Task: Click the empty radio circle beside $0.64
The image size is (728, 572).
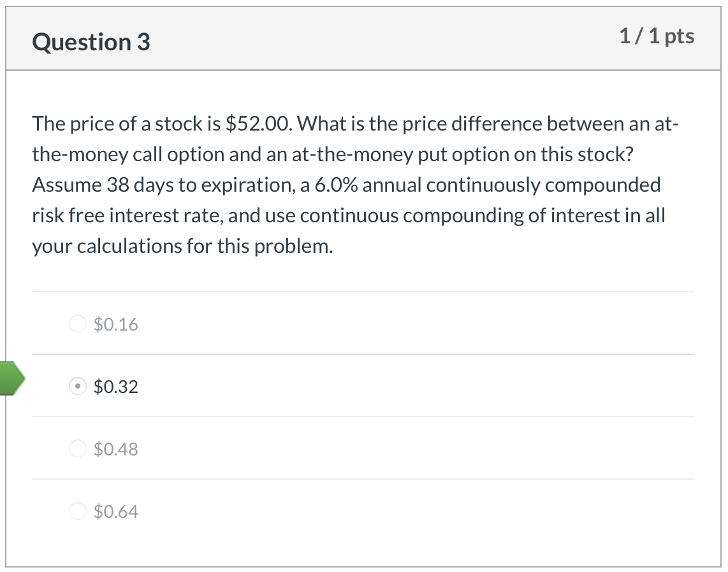Action: click(x=77, y=511)
